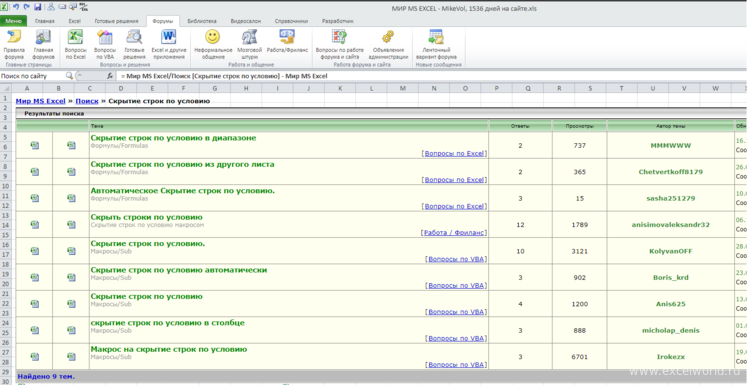Open Вопросы по работе форума и сайта

pyautogui.click(x=340, y=44)
